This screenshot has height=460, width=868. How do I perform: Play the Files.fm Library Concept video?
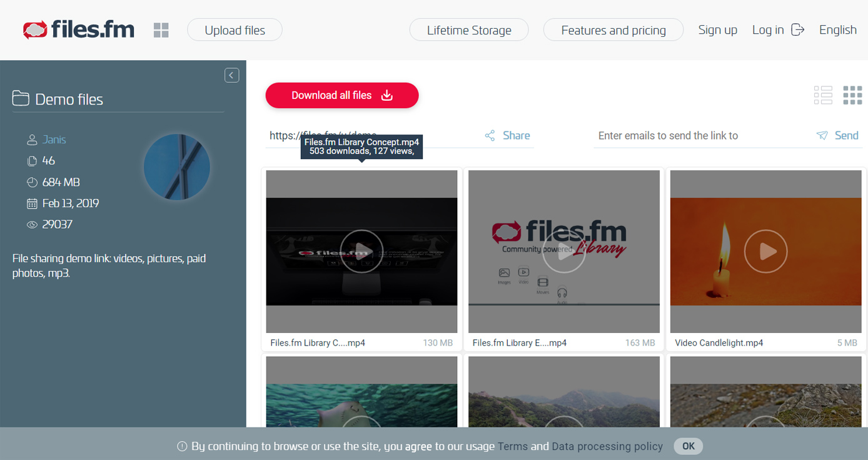(x=361, y=251)
